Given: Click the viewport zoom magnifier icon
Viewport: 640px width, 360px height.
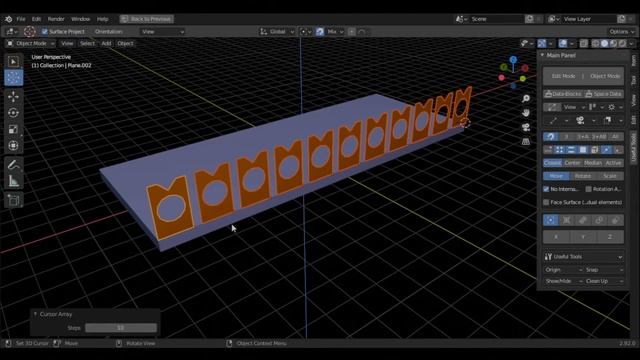Looking at the screenshot, I should pos(526,98).
